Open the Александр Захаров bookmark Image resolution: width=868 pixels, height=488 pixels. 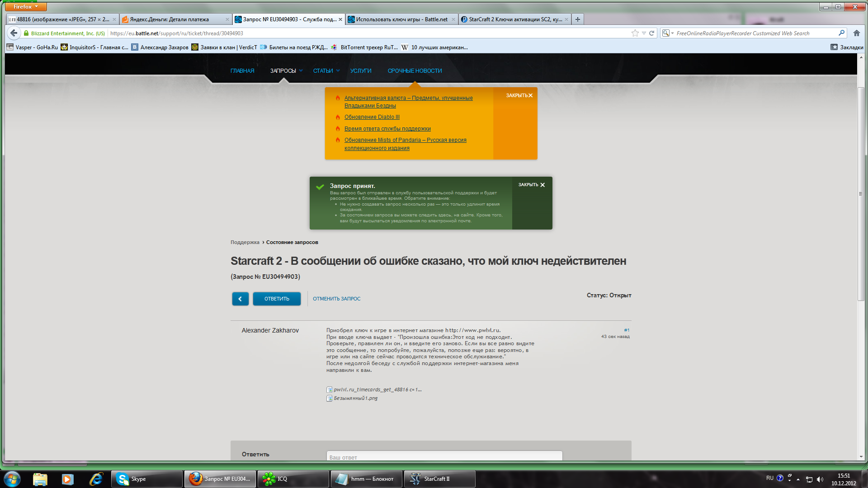coord(160,47)
